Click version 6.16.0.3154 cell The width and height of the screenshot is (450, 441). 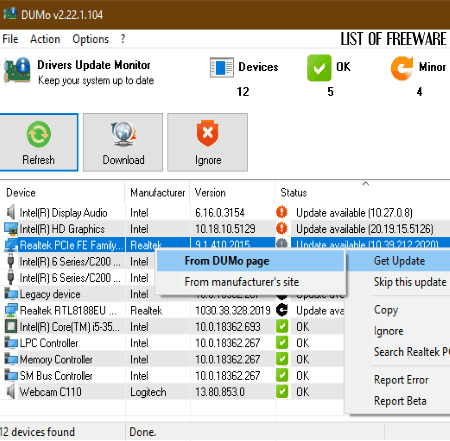point(220,212)
